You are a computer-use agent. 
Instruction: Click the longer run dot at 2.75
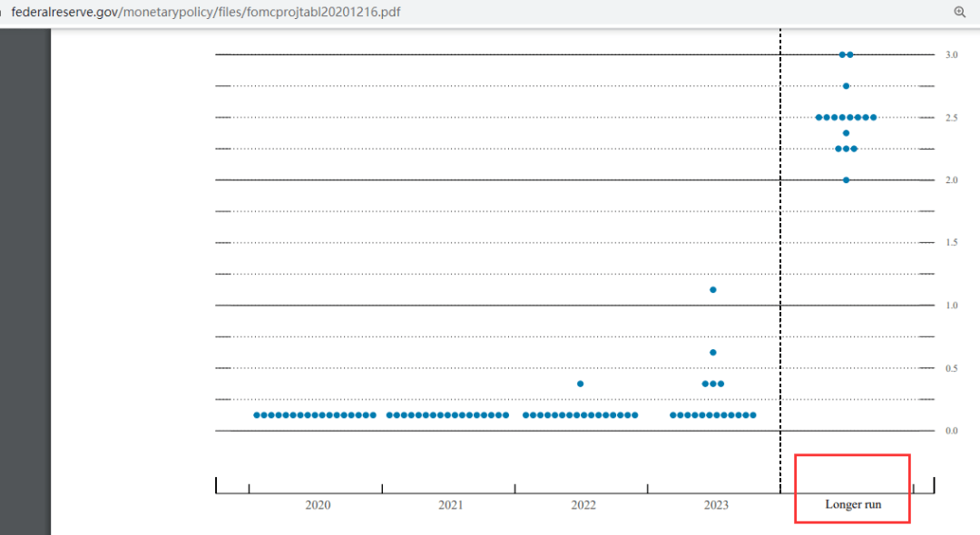847,86
